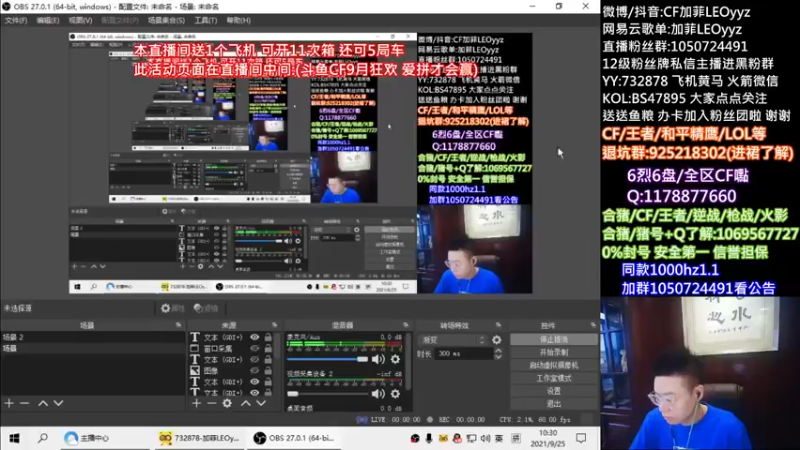The image size is (800, 450).
Task: Open Windows taskbar search
Action: [x=43, y=438]
